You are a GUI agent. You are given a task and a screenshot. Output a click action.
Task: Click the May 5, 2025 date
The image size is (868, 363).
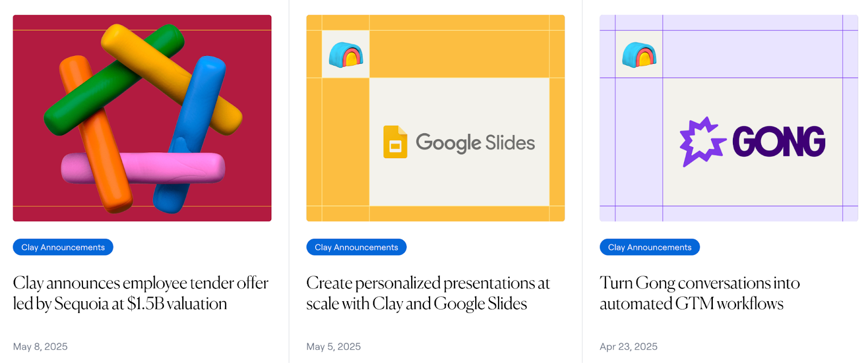[x=333, y=347]
